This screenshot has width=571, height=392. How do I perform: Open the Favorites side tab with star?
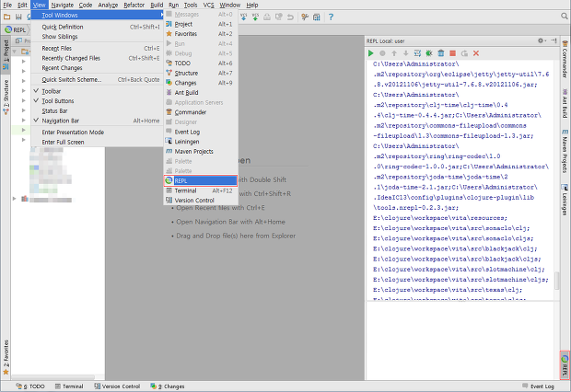6,357
